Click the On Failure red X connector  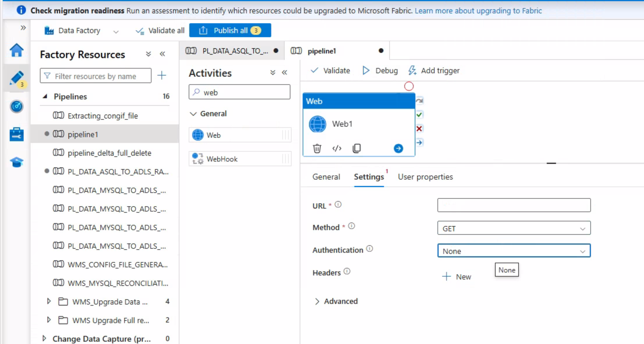(x=419, y=129)
